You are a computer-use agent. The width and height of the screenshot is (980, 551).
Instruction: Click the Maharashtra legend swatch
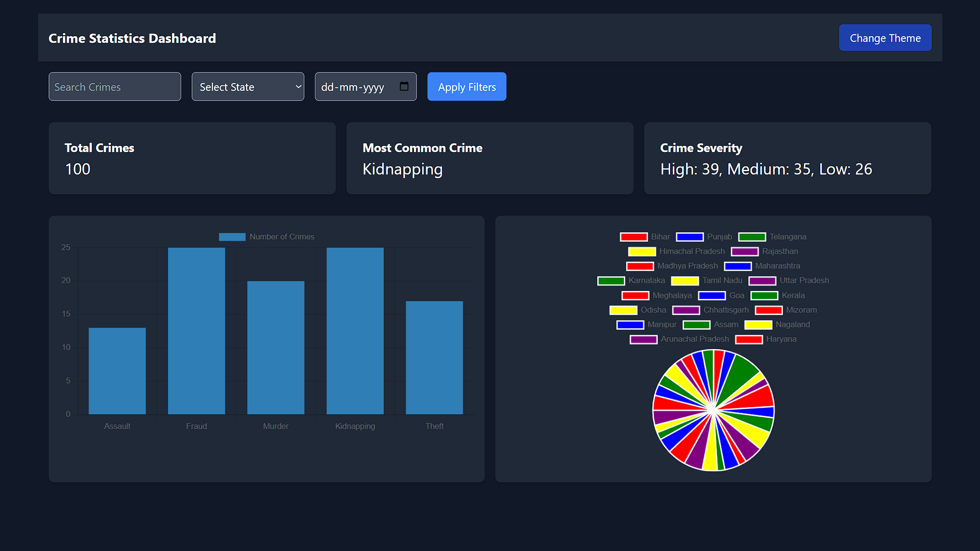[x=738, y=266]
